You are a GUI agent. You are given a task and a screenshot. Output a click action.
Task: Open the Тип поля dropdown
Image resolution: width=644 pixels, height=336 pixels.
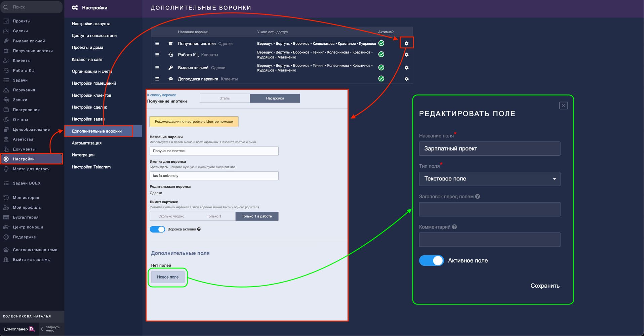point(489,179)
